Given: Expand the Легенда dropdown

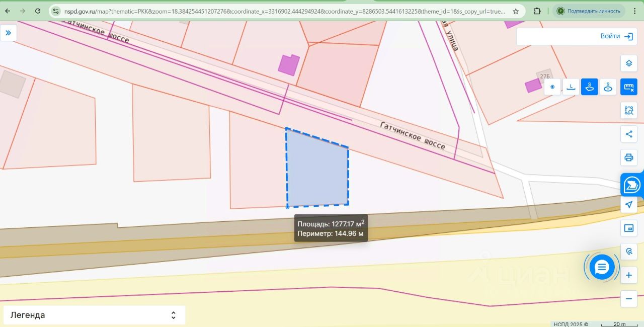Looking at the screenshot, I should point(95,315).
